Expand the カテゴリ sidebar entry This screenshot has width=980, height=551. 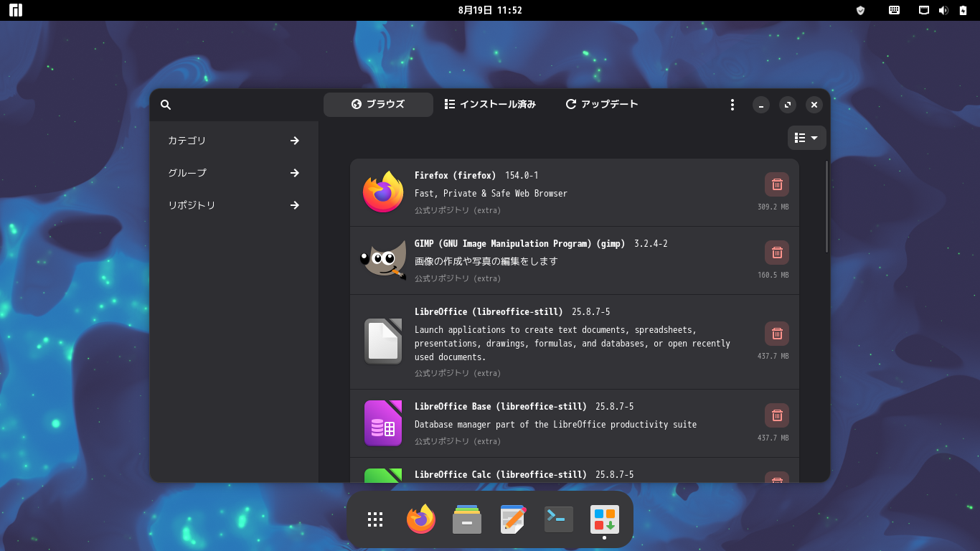(x=234, y=141)
